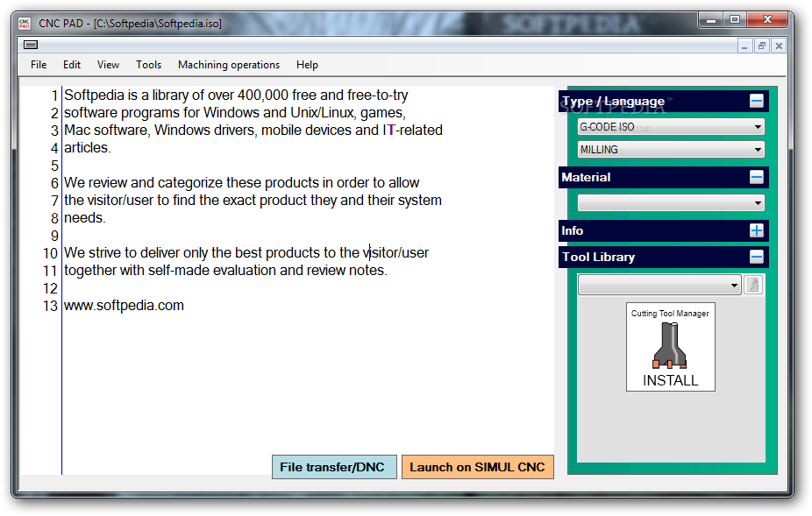The width and height of the screenshot is (812, 516).
Task: Click line 1 text starting 'Softpedia is a library'
Action: pos(236,95)
